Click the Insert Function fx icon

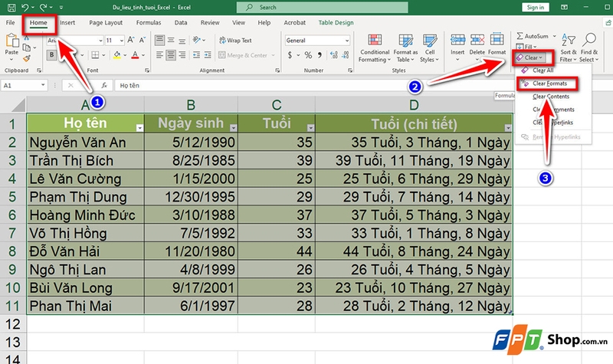click(104, 85)
